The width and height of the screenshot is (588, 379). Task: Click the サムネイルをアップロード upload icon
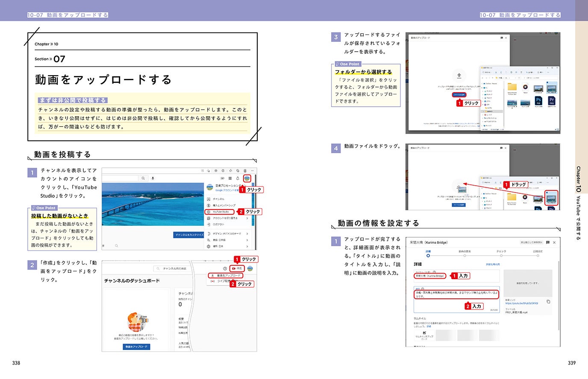424,332
